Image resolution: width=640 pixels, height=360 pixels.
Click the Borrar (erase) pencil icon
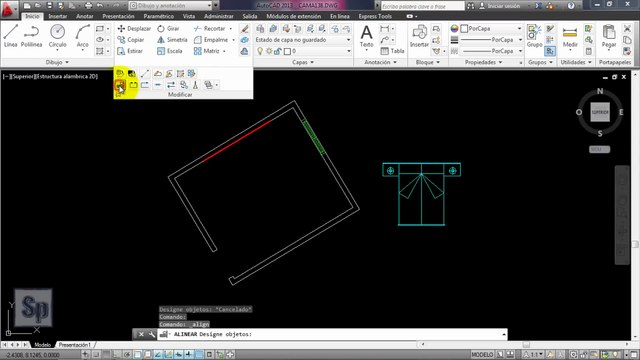coord(244,29)
